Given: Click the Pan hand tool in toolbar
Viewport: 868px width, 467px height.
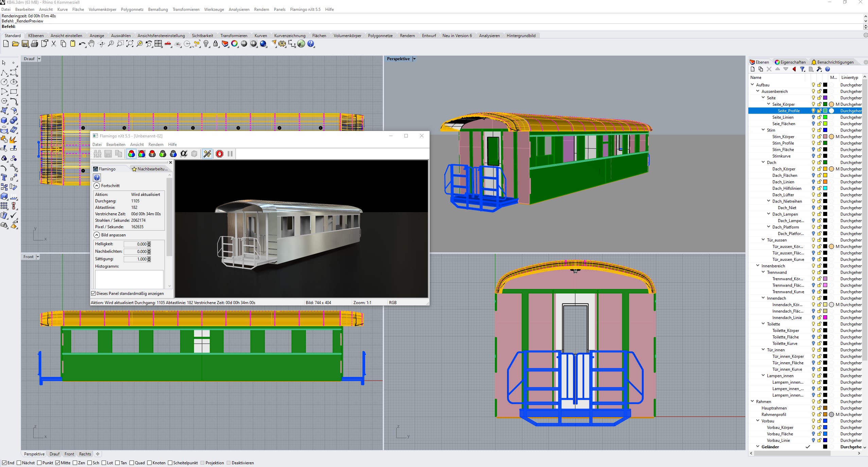Looking at the screenshot, I should tap(91, 44).
